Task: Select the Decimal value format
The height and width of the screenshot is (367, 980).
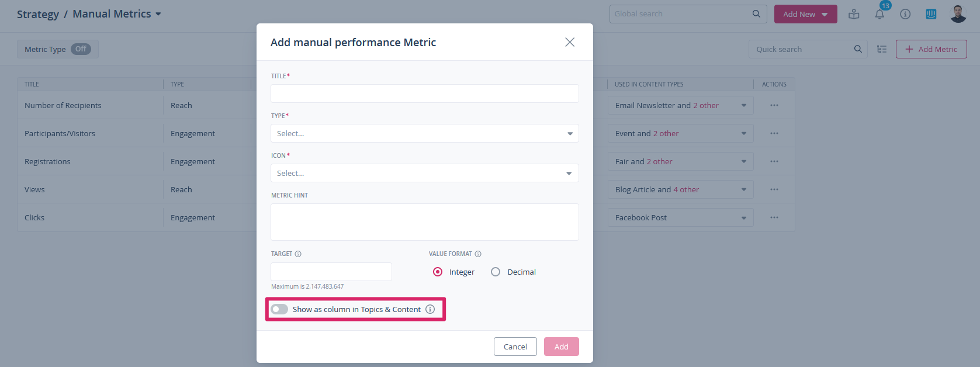Action: coord(496,272)
